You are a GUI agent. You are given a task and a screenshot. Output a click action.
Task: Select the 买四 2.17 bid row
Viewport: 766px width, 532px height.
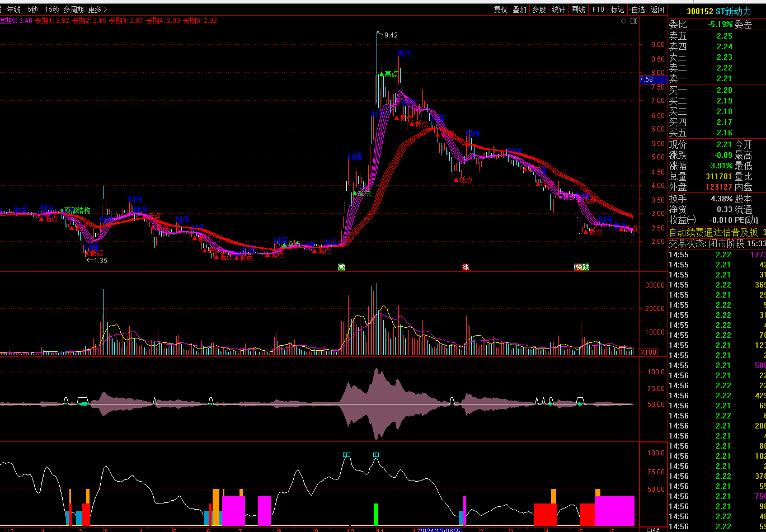tap(717, 122)
